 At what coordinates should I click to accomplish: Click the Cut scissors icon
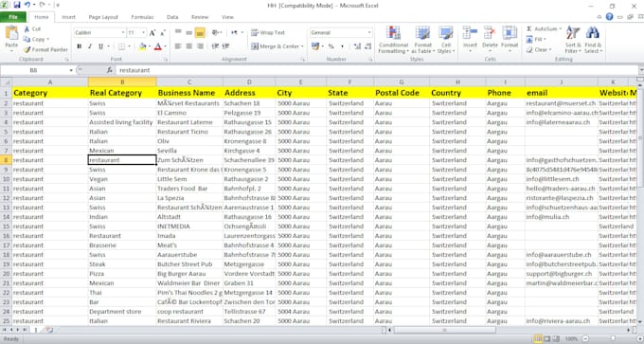[27, 28]
